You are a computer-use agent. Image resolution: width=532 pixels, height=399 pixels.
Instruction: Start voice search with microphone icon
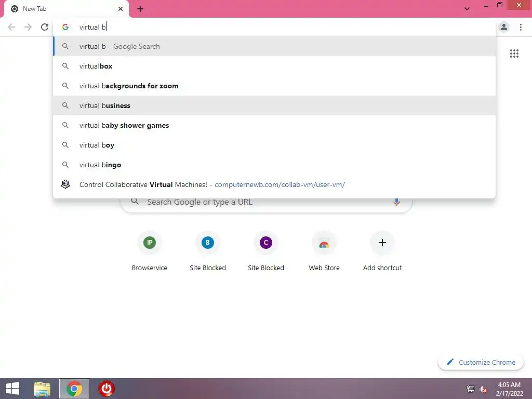point(396,202)
